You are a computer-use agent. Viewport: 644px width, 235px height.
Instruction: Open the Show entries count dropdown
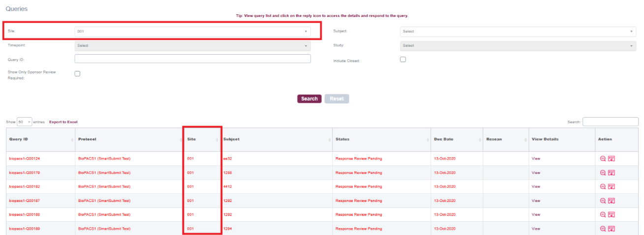pos(25,122)
